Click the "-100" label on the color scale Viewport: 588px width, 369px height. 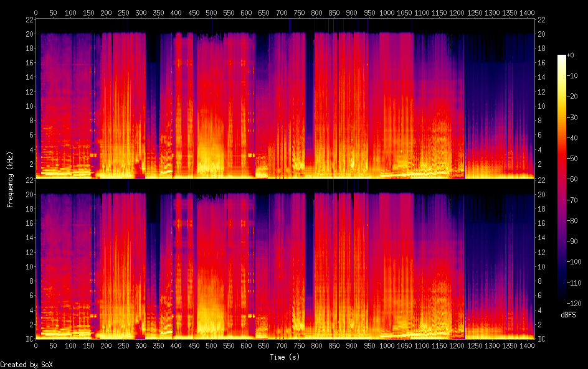click(574, 262)
